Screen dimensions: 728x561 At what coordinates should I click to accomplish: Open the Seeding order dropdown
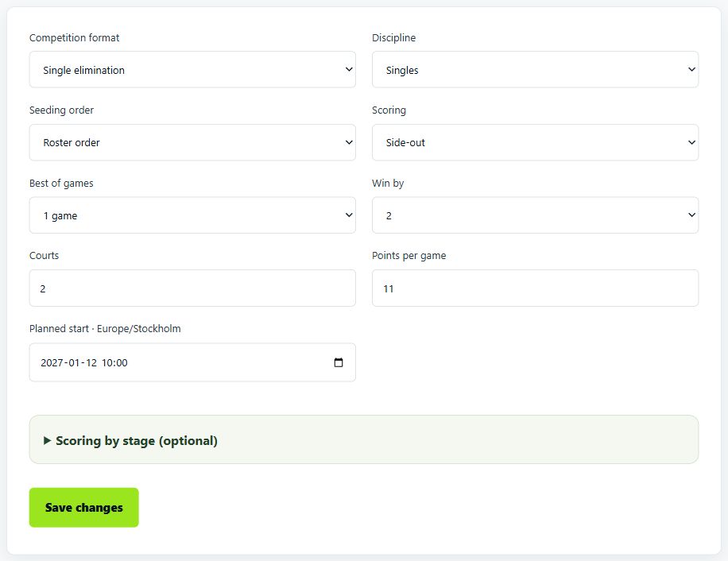tap(192, 142)
